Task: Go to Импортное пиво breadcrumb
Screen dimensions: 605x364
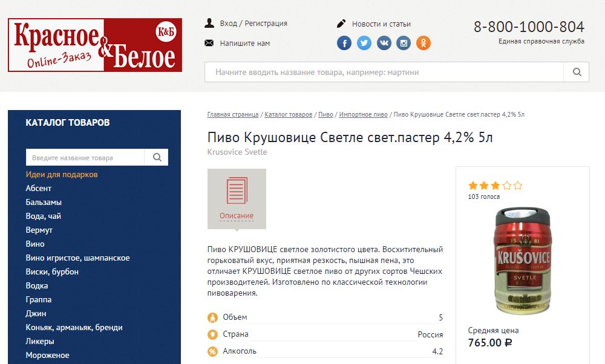Action: [x=363, y=114]
